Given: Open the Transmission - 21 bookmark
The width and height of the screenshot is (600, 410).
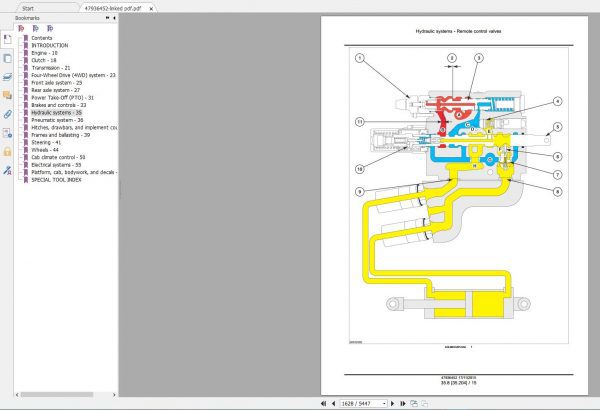Looking at the screenshot, I should (x=51, y=68).
